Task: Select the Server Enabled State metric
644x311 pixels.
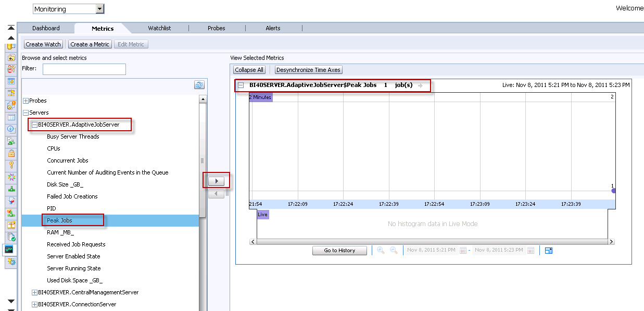Action: (73, 256)
